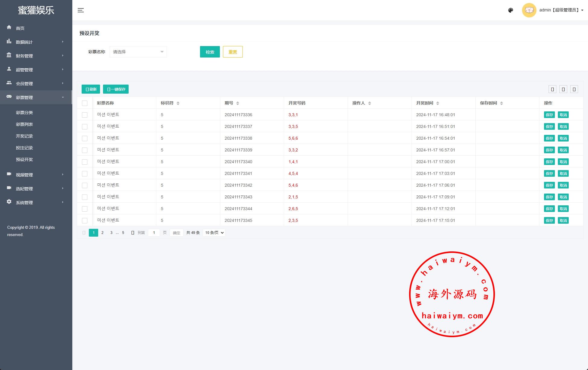Image resolution: width=588 pixels, height=370 pixels.
Task: Sort by 期号 column arrows
Action: (238, 103)
